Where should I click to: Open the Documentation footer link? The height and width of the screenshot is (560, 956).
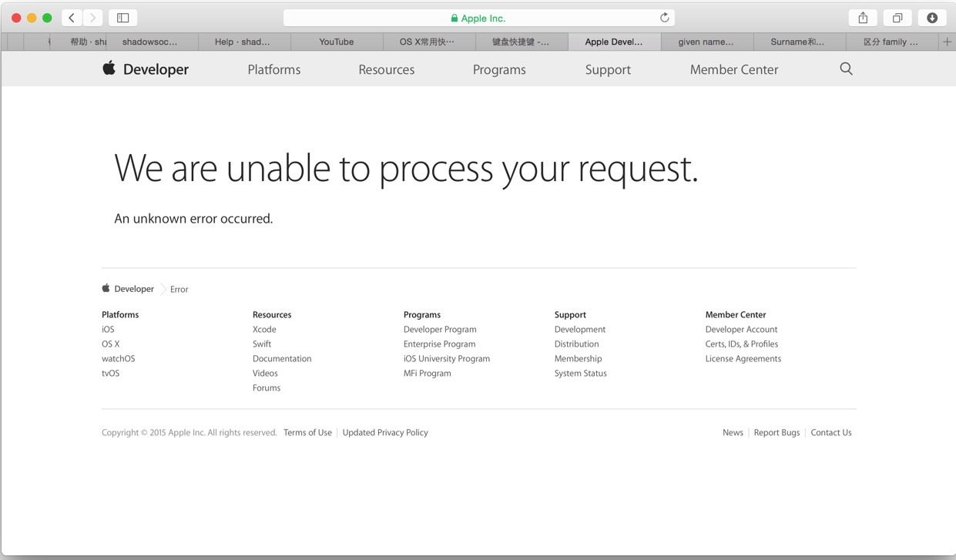282,359
